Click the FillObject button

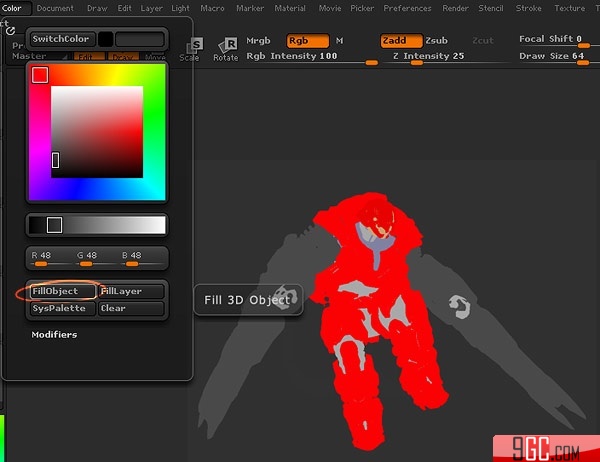(x=62, y=291)
